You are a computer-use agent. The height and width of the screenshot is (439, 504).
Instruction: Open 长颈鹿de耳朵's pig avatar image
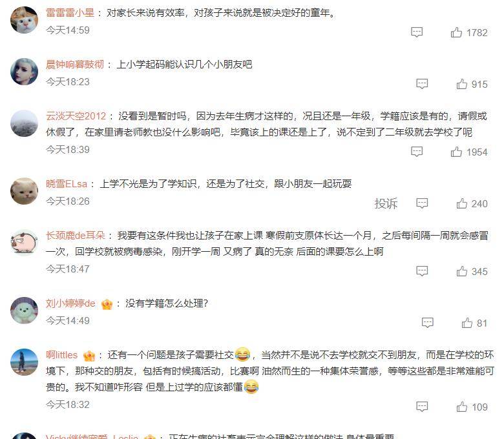pyautogui.click(x=24, y=243)
